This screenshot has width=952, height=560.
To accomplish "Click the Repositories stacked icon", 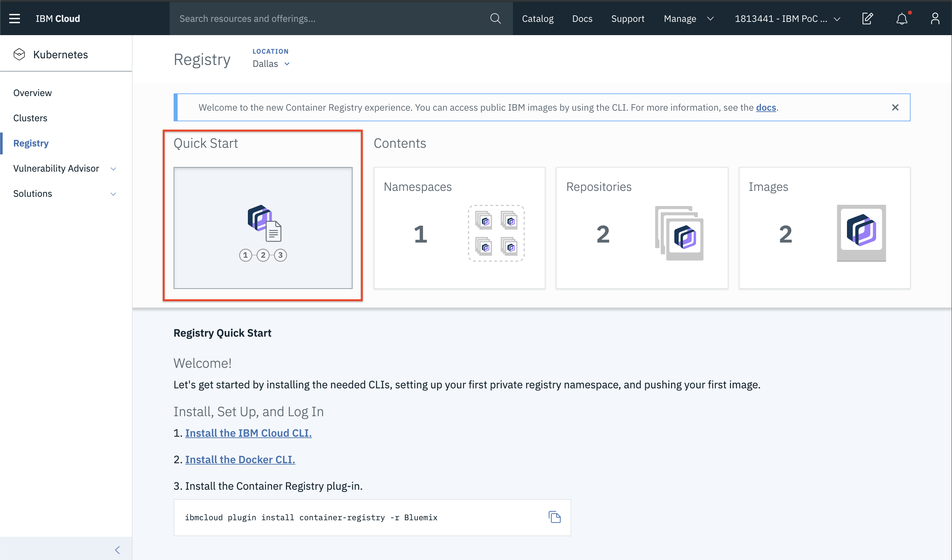I will [x=679, y=233].
